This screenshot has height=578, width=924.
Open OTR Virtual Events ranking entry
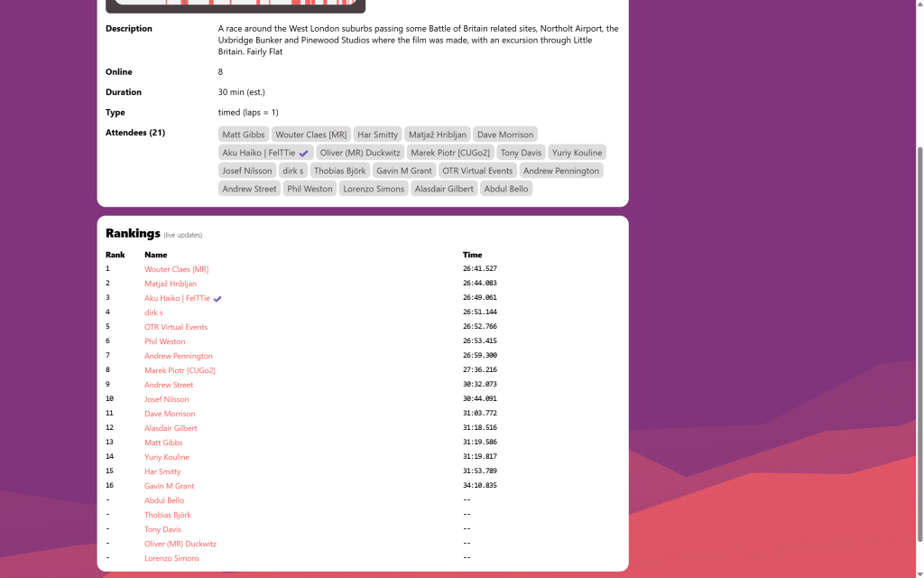click(x=176, y=327)
